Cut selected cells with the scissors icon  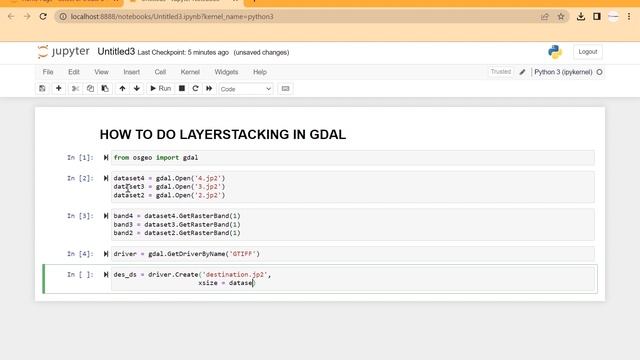pos(75,89)
